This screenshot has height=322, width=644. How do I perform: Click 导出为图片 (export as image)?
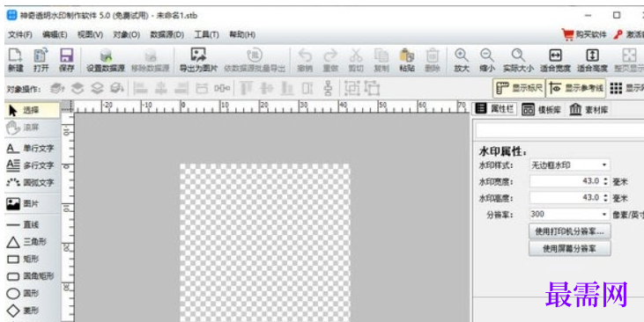click(x=198, y=61)
